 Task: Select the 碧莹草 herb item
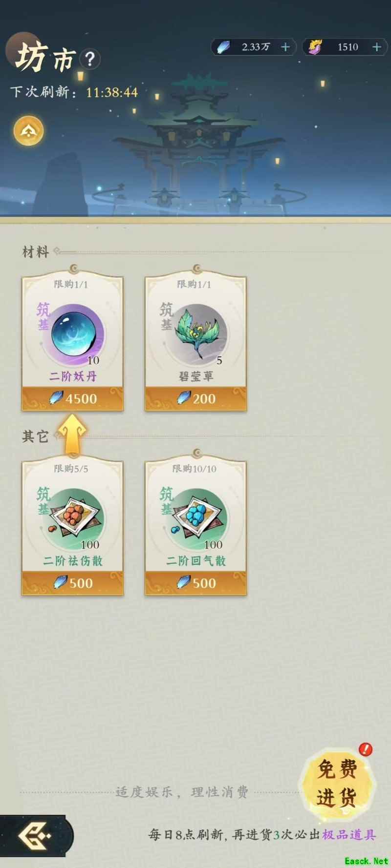[x=196, y=332]
